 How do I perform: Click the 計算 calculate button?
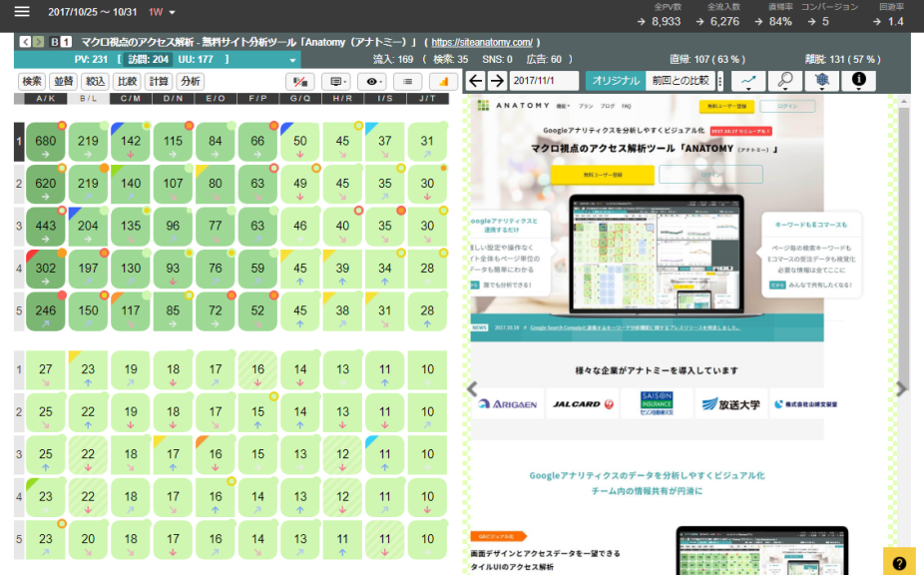159,82
